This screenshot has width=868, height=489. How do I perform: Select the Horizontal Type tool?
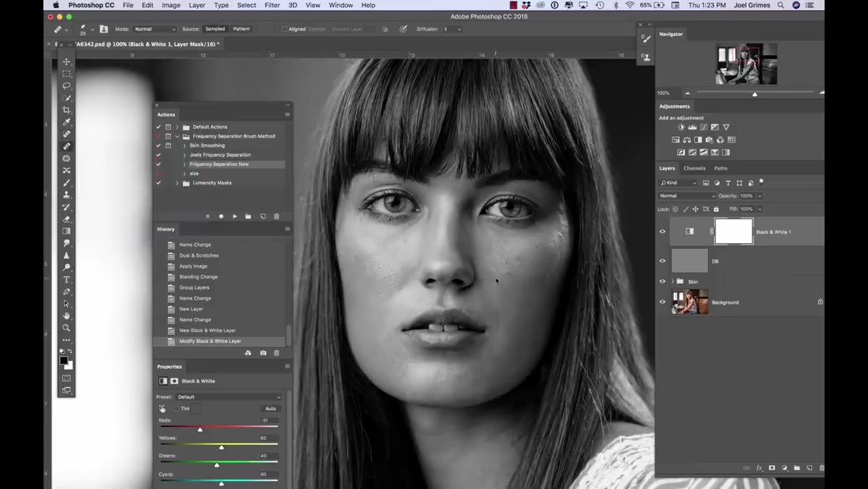(67, 279)
